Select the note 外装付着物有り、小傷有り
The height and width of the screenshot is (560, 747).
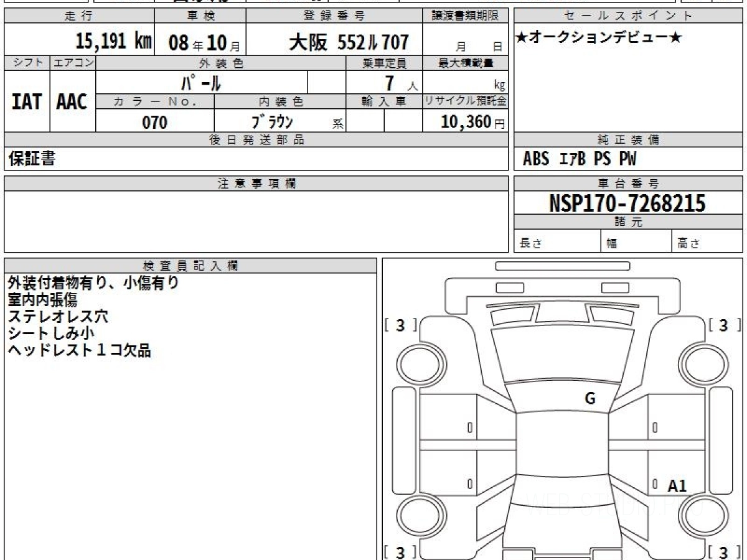[93, 283]
